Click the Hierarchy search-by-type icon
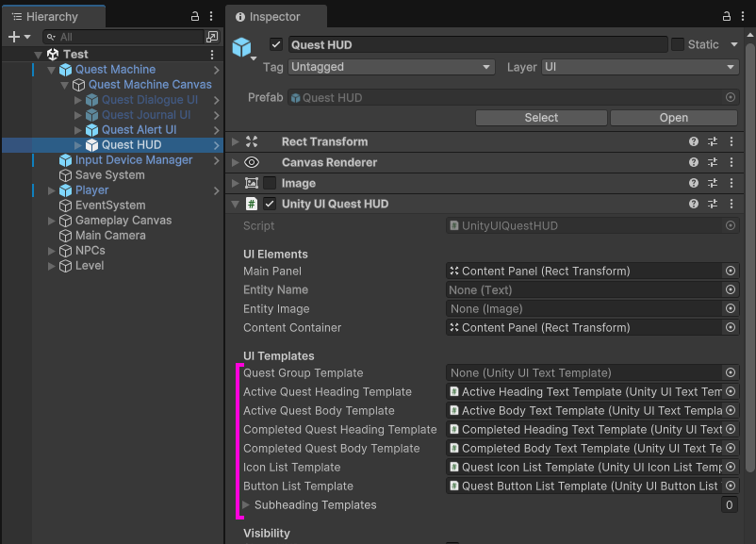 coord(212,37)
